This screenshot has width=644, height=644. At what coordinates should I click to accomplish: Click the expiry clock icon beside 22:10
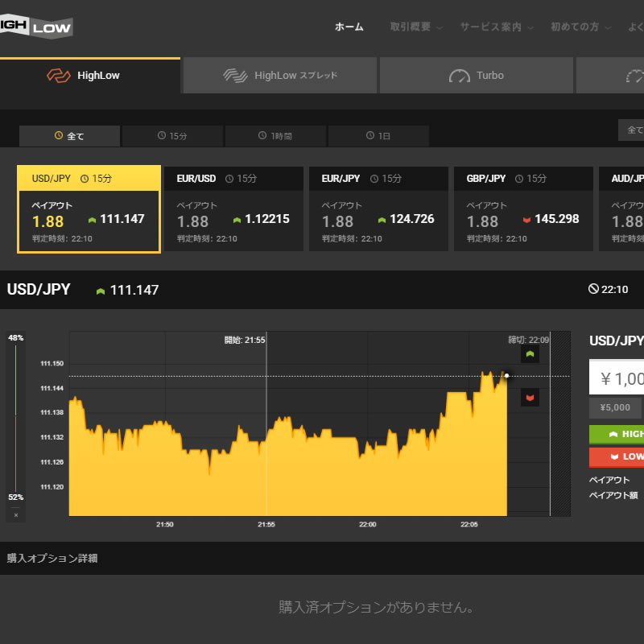tap(593, 289)
